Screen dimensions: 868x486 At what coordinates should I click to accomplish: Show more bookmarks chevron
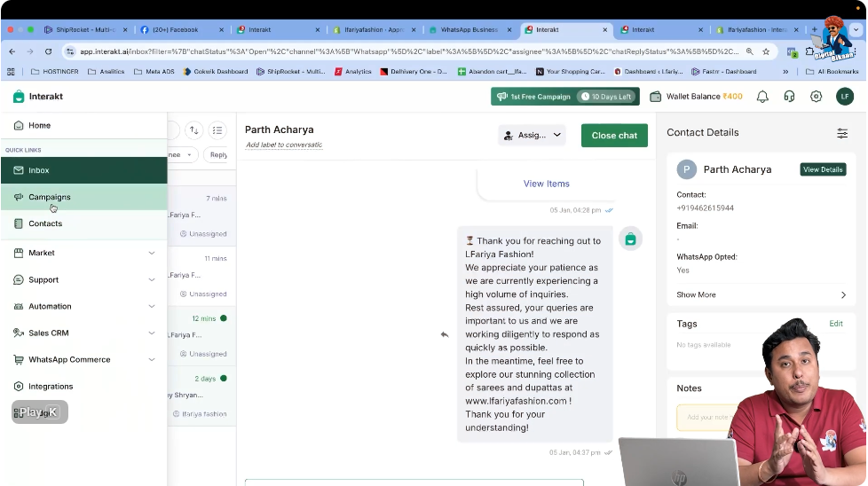[x=785, y=71]
